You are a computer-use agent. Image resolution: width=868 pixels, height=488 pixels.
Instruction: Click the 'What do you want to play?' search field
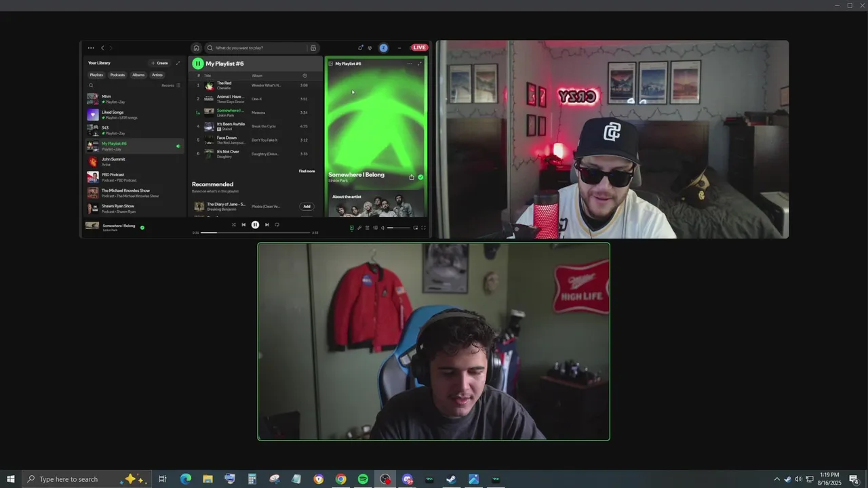click(262, 48)
